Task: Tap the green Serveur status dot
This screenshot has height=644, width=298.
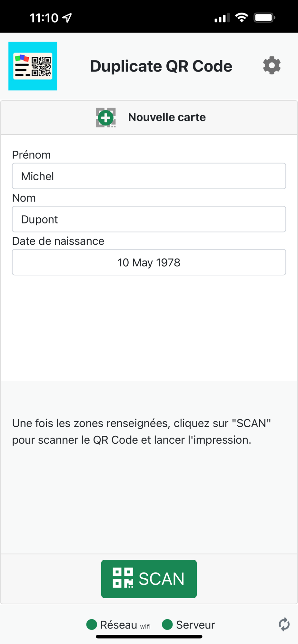Action: 167,624
